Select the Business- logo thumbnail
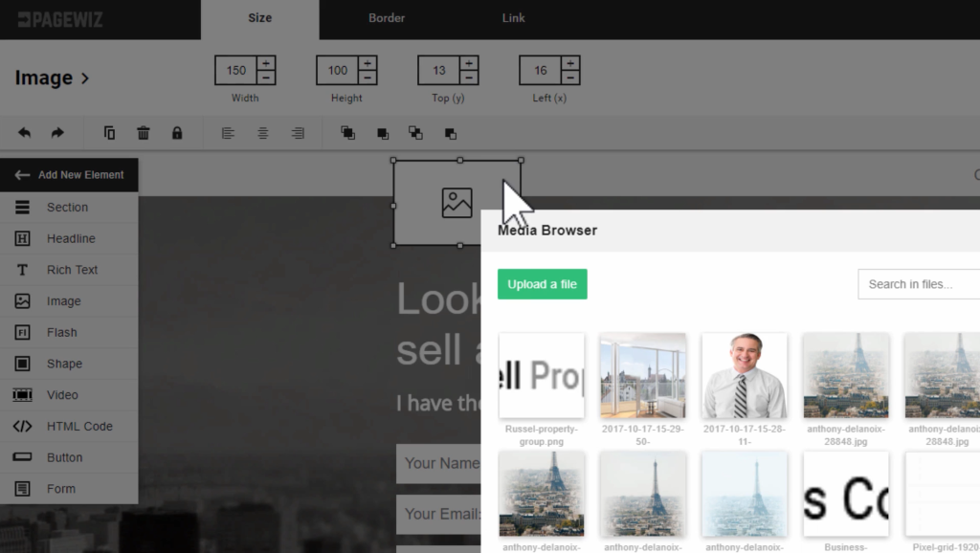Screen dimensions: 980x553 point(846,495)
